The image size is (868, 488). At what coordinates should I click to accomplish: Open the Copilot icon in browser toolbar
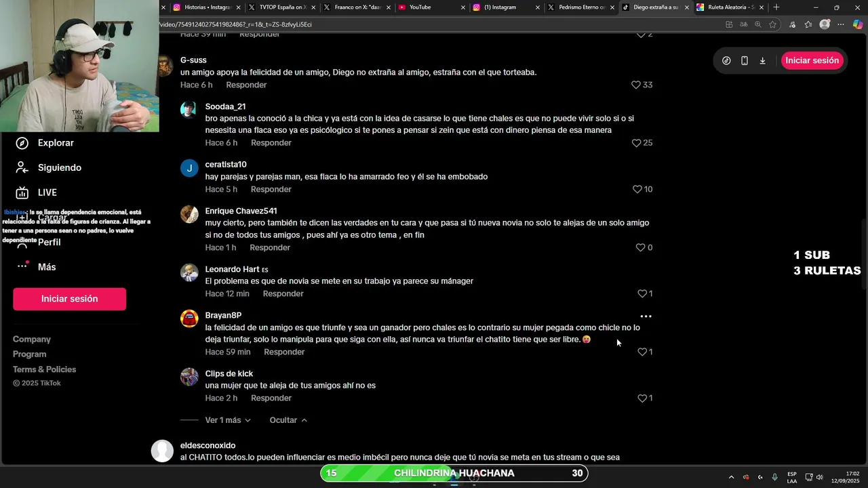tap(858, 24)
